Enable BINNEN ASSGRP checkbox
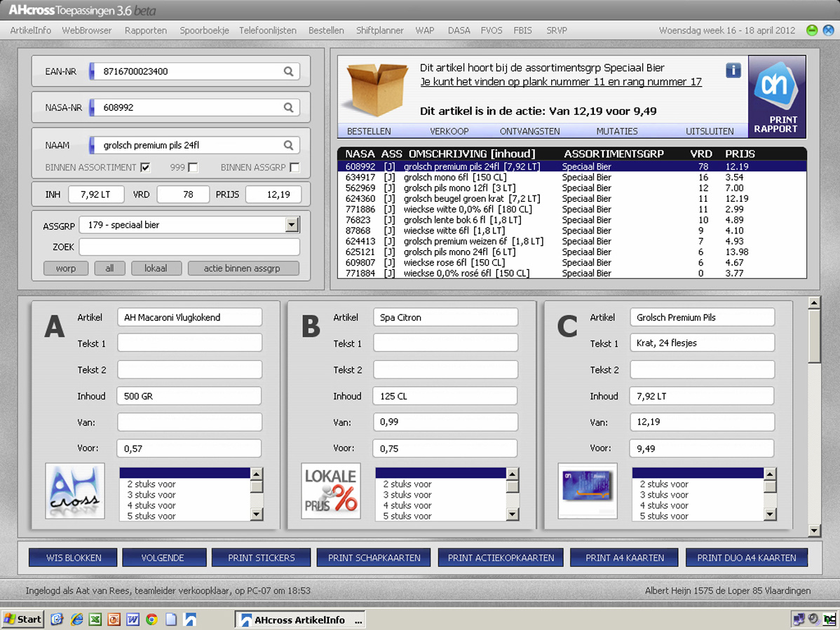 coord(294,167)
